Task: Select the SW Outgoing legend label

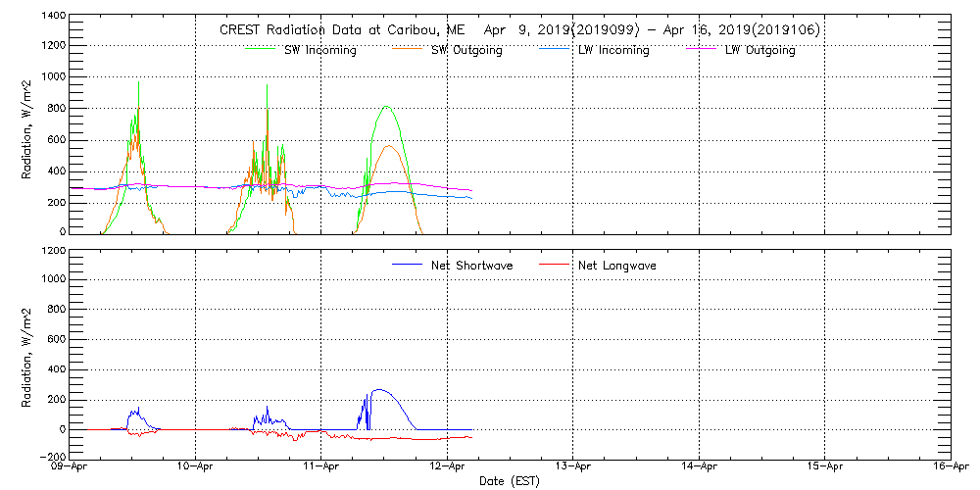Action: pos(466,50)
